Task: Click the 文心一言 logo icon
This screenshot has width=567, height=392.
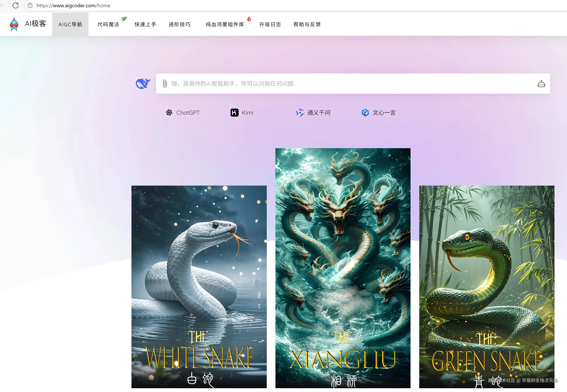Action: (x=365, y=113)
